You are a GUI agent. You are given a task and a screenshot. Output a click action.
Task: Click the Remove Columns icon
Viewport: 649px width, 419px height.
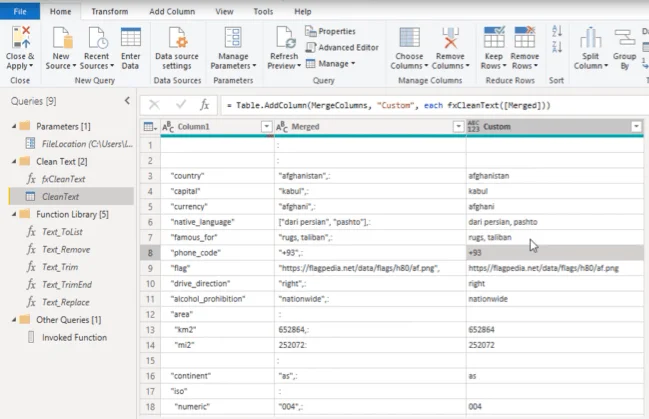tap(450, 38)
